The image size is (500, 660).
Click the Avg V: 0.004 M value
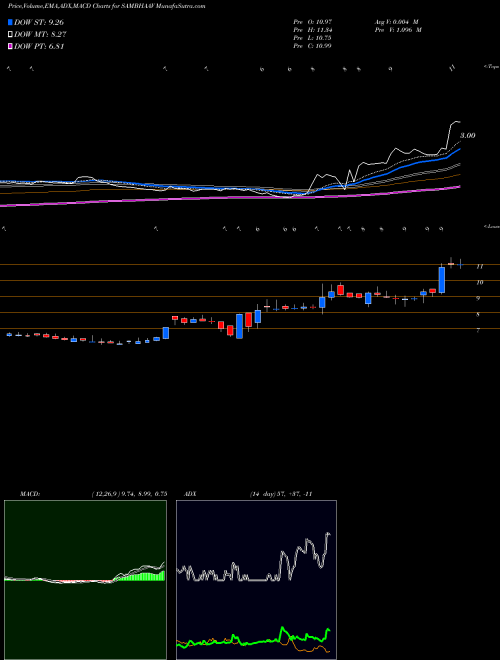pos(396,22)
